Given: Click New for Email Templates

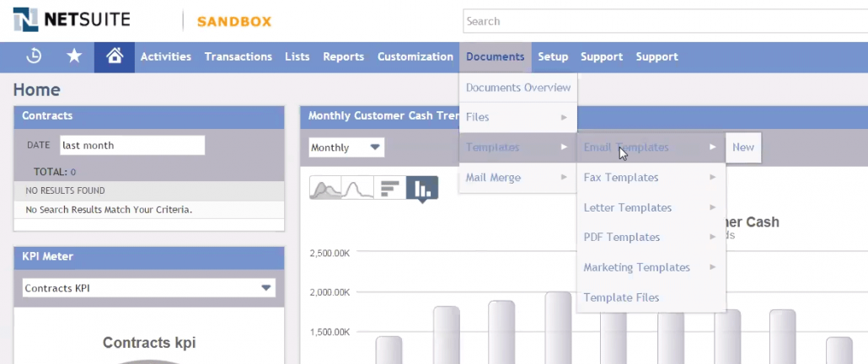Looking at the screenshot, I should (743, 147).
